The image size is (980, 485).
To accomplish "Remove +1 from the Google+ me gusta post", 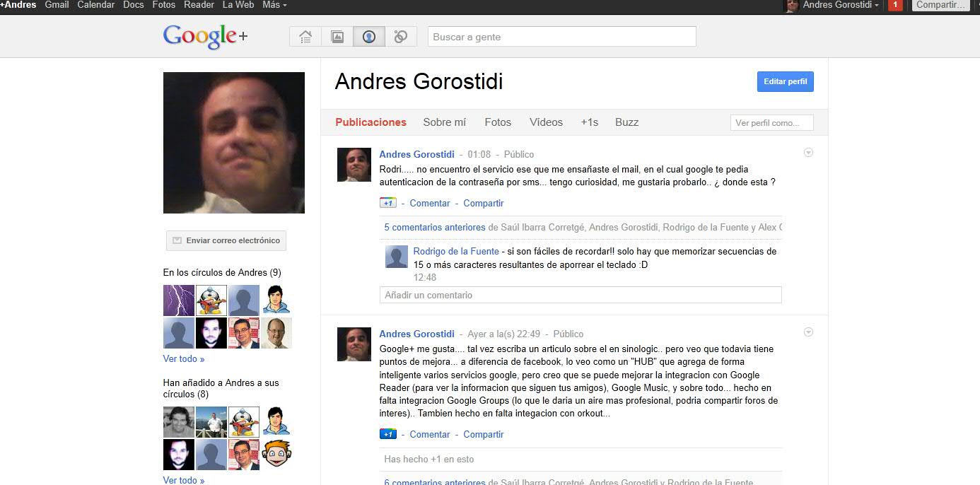I will pos(387,434).
